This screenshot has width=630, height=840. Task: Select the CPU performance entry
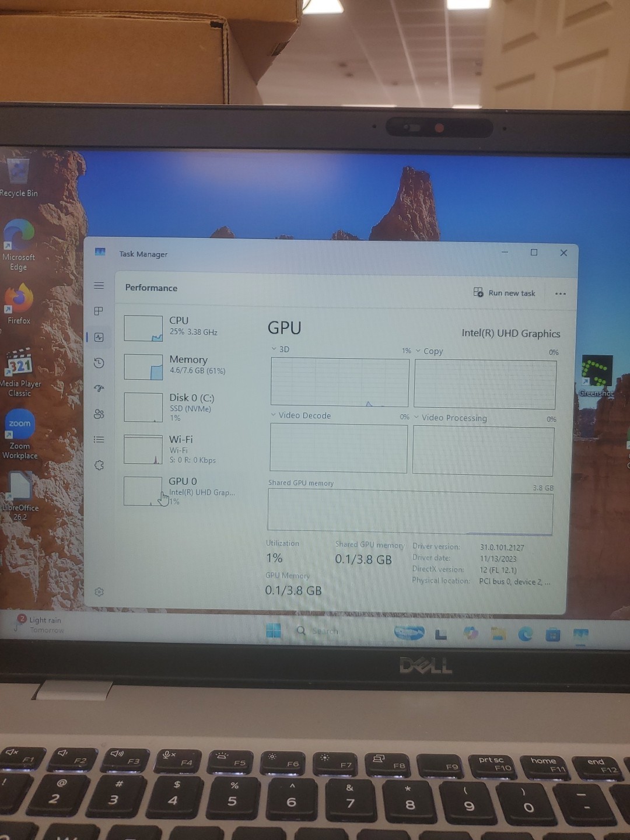click(187, 327)
